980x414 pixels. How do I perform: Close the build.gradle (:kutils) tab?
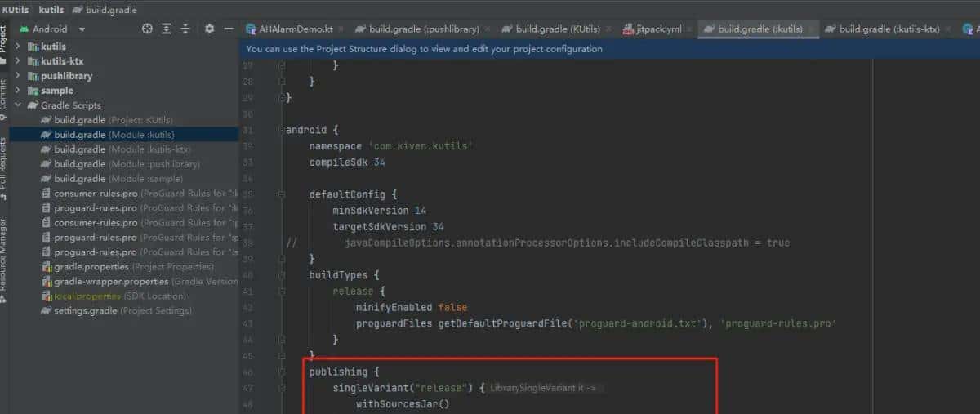point(811,29)
